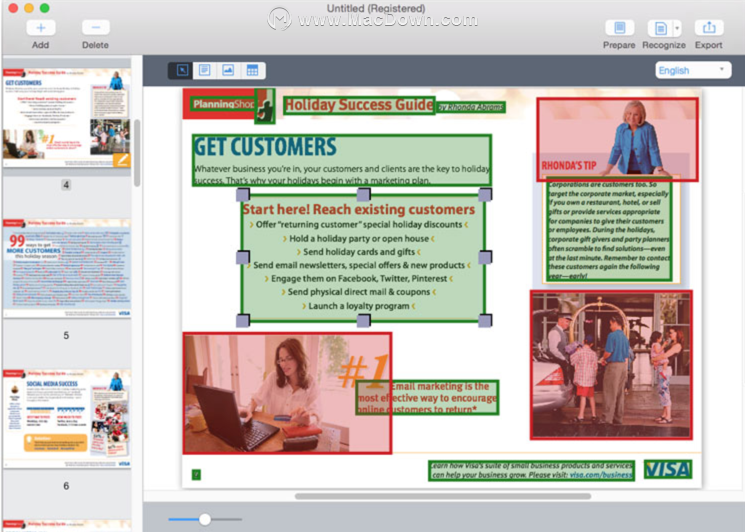The height and width of the screenshot is (532, 745).
Task: Click the top-left handle of selected zone
Action: coord(243,194)
